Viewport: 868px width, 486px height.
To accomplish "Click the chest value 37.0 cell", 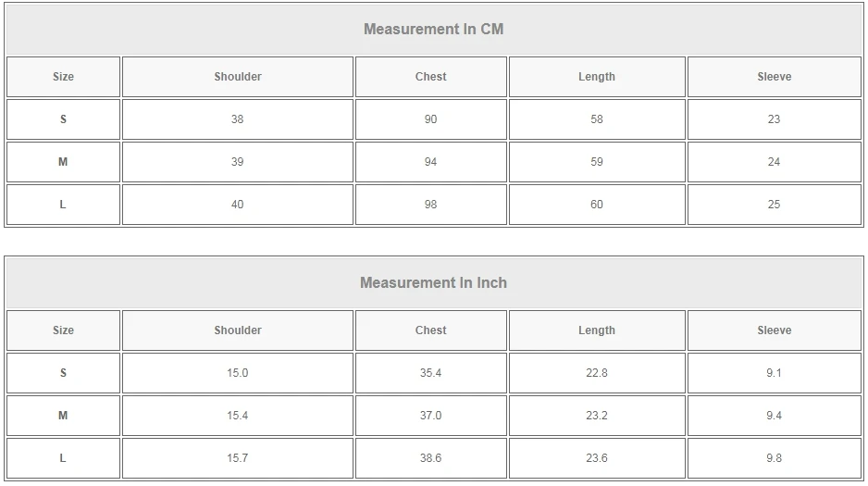I will point(430,416).
